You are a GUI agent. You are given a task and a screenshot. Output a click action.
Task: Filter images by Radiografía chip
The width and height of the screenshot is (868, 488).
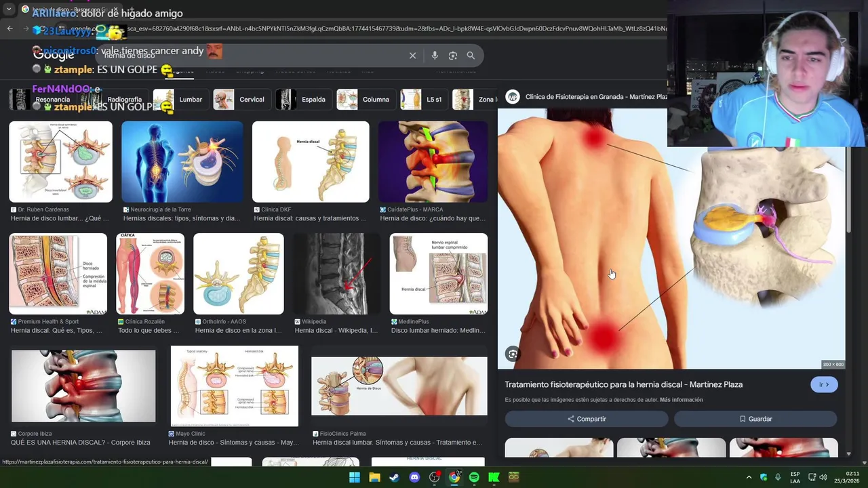[x=113, y=100]
